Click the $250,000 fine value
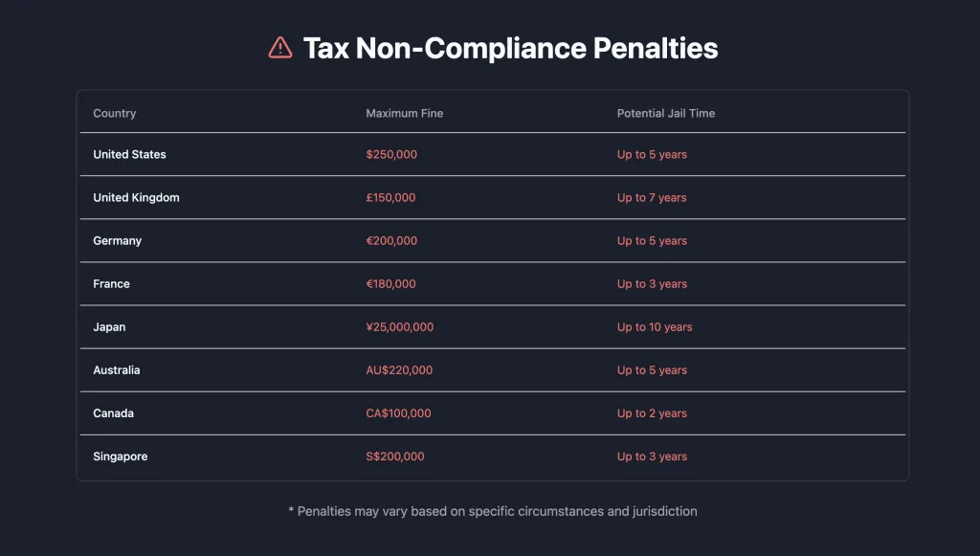Screen dimensions: 980x556 click(x=391, y=154)
